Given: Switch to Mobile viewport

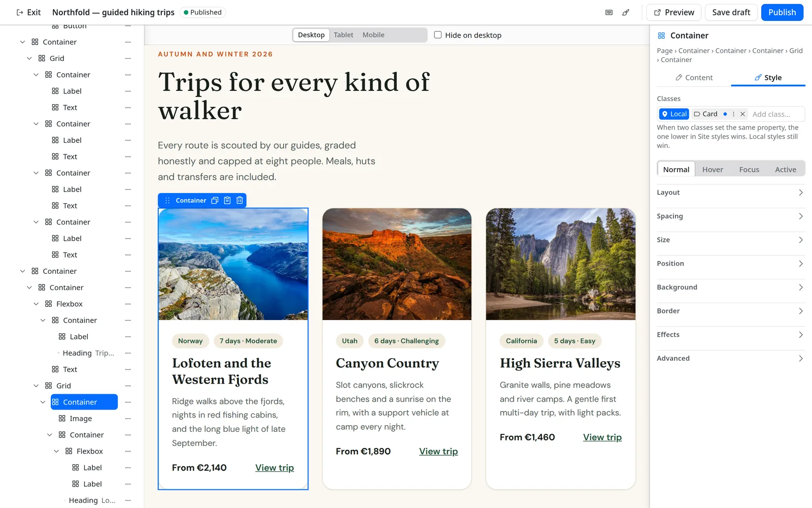Looking at the screenshot, I should 374,35.
